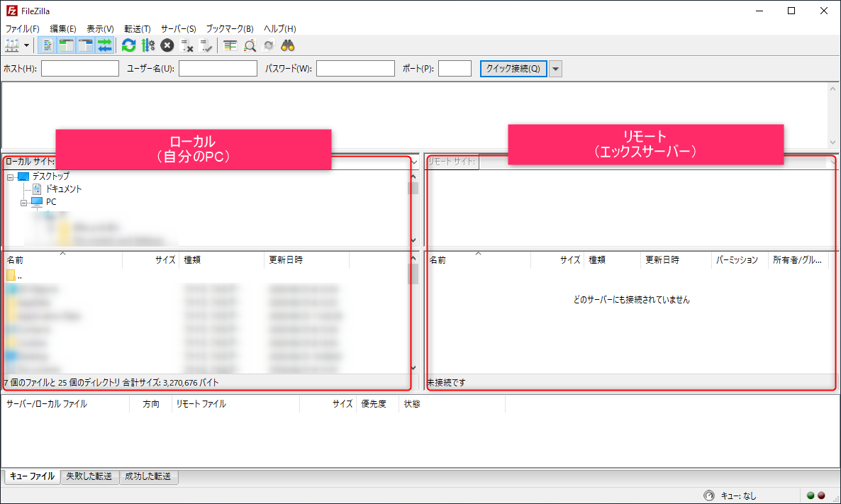Click the 未接続です status text
Screen dimensions: 841x504
point(446,383)
